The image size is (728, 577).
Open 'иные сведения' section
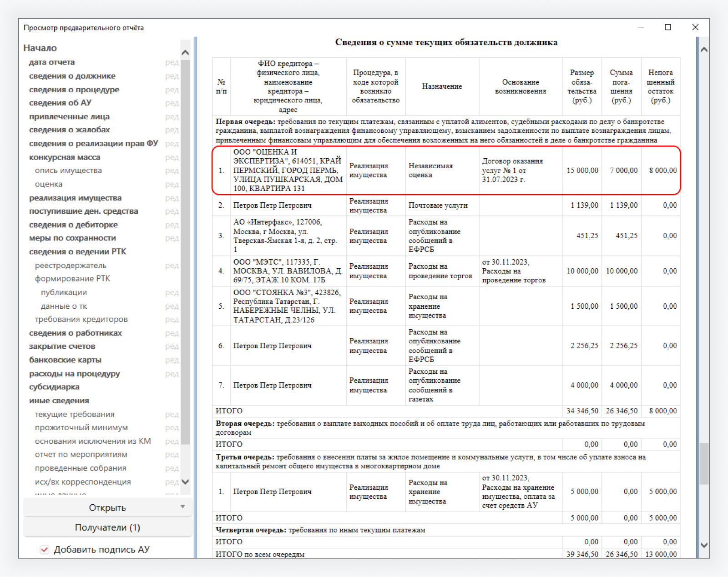tap(59, 401)
